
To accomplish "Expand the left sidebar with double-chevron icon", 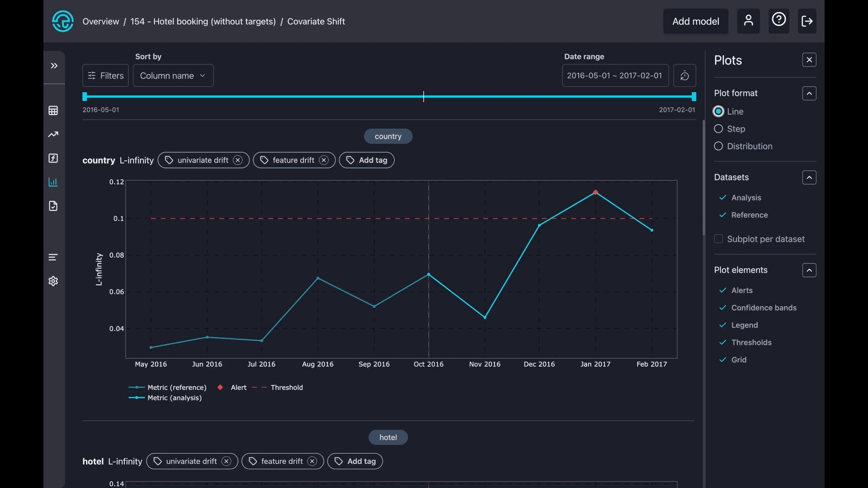I will [54, 66].
